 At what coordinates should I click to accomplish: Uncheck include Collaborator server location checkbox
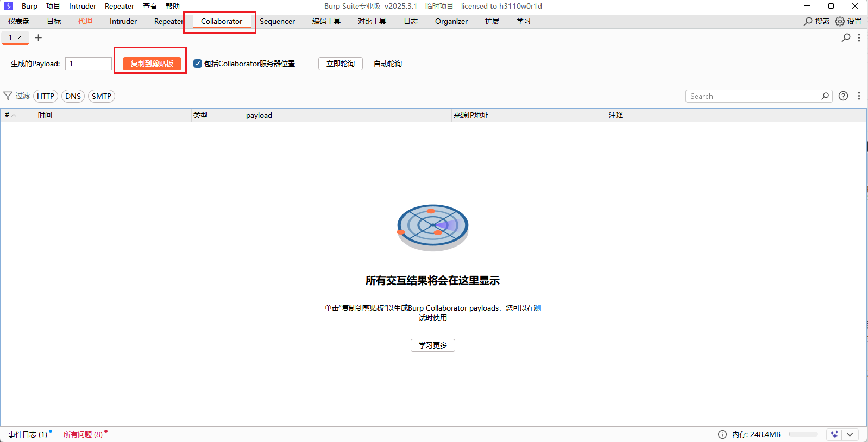coord(198,64)
